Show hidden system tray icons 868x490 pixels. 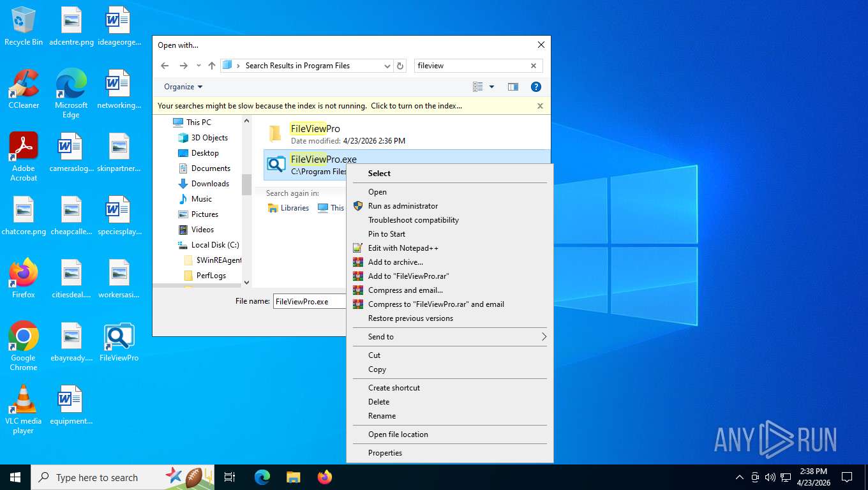pos(739,477)
